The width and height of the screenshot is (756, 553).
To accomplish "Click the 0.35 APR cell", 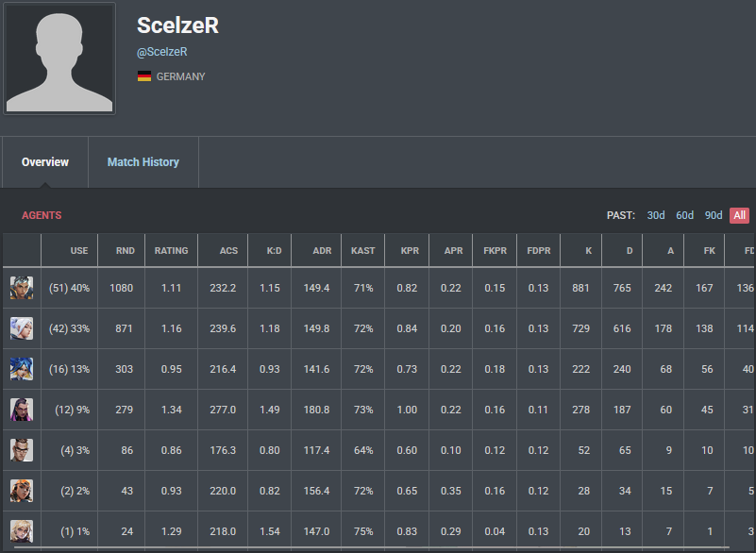I will pyautogui.click(x=451, y=491).
